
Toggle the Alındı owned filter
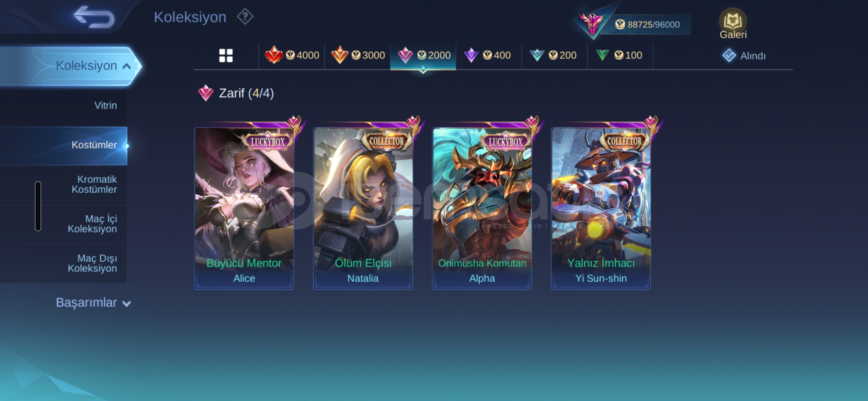744,56
